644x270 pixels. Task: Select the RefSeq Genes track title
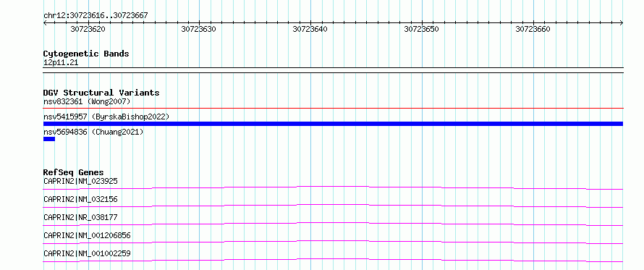tap(74, 172)
